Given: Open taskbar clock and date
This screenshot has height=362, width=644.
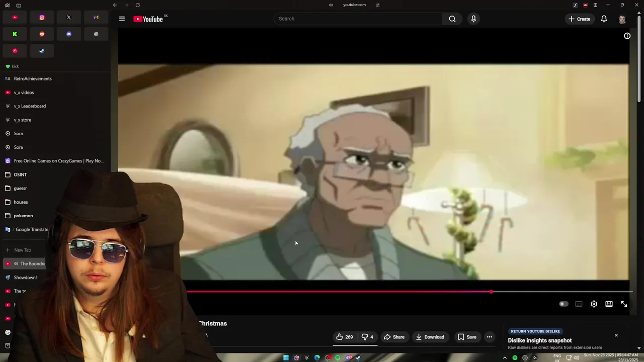Looking at the screenshot, I should point(611,357).
